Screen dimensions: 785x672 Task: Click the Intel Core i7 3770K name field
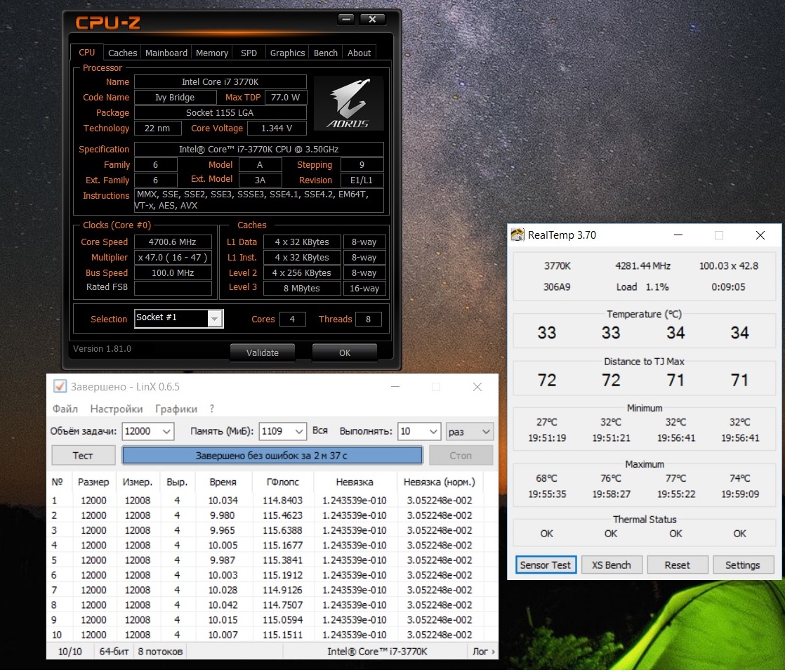(x=220, y=81)
